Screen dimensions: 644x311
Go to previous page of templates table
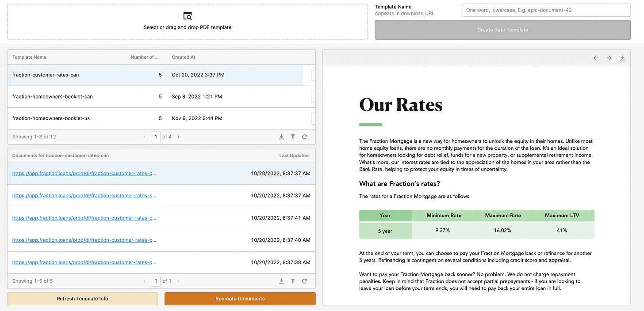[144, 137]
